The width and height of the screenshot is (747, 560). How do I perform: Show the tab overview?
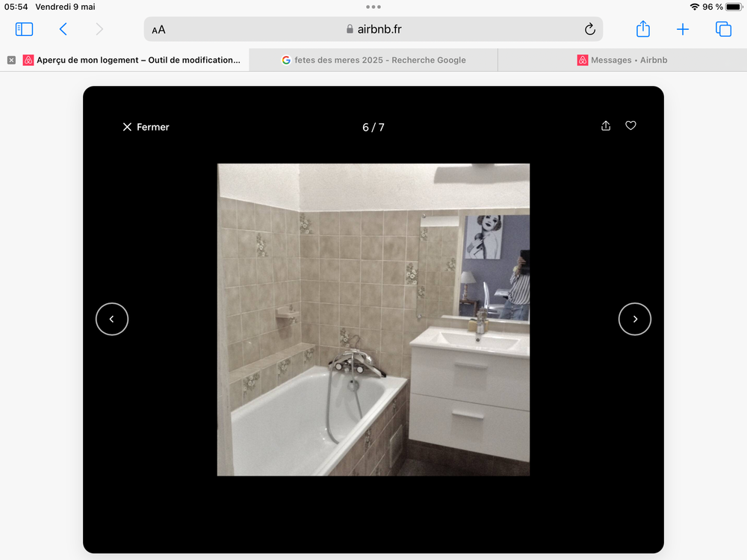[x=723, y=30]
